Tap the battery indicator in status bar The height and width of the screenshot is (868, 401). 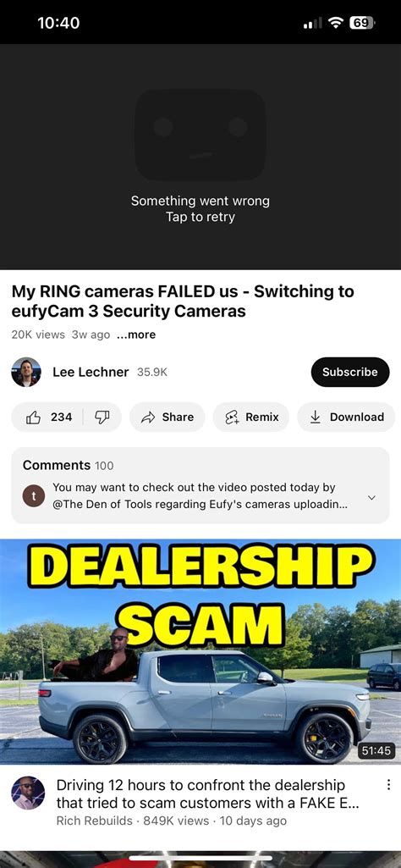tap(362, 23)
